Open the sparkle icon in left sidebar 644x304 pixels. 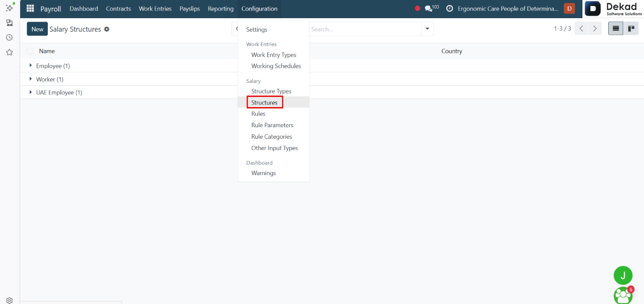(x=10, y=8)
